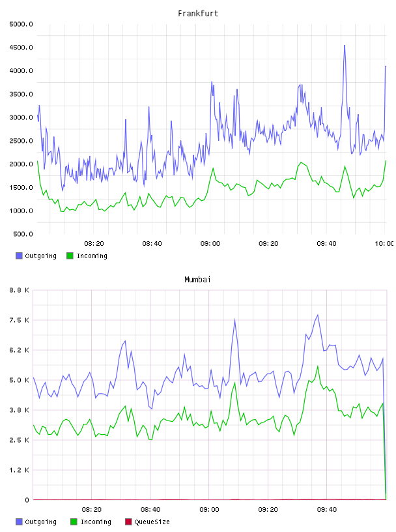Click the 08:20 time label in Frankfurt
The width and height of the screenshot is (396, 532).
(x=94, y=244)
